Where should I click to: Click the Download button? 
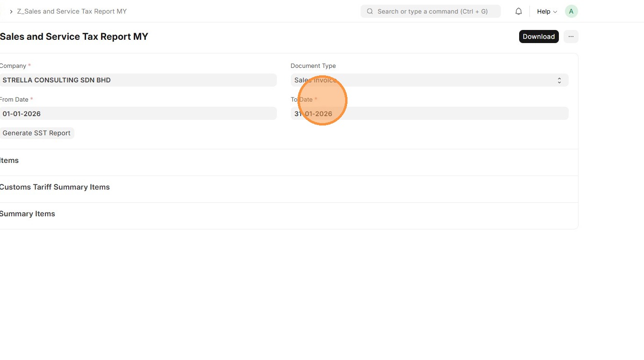(x=538, y=37)
